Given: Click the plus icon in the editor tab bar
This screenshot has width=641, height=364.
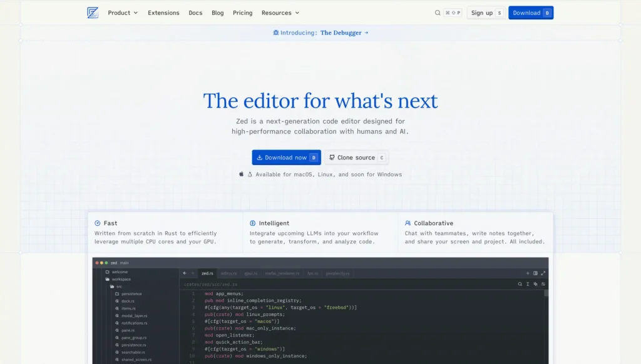Looking at the screenshot, I should [x=528, y=273].
